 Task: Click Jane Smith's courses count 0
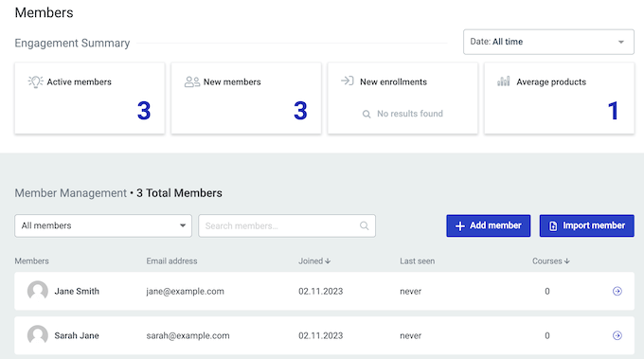(547, 291)
